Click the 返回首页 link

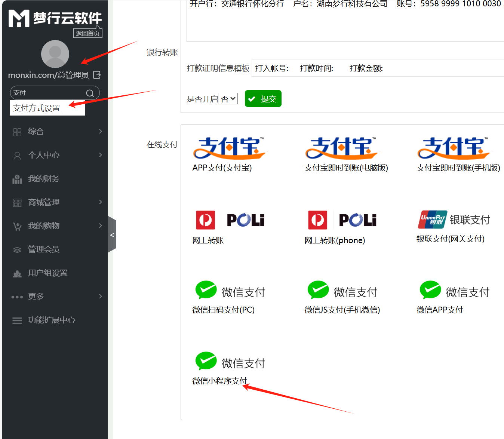coord(88,33)
